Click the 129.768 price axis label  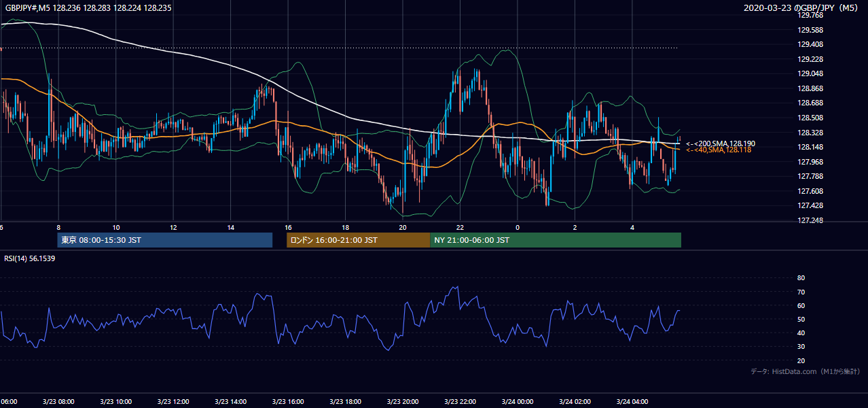[x=810, y=15]
